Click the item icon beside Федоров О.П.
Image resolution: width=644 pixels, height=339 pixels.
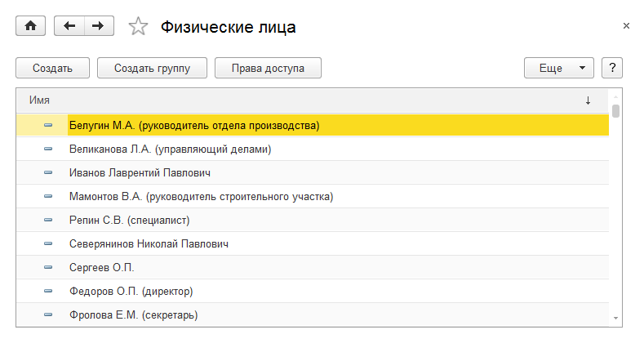tap(47, 291)
